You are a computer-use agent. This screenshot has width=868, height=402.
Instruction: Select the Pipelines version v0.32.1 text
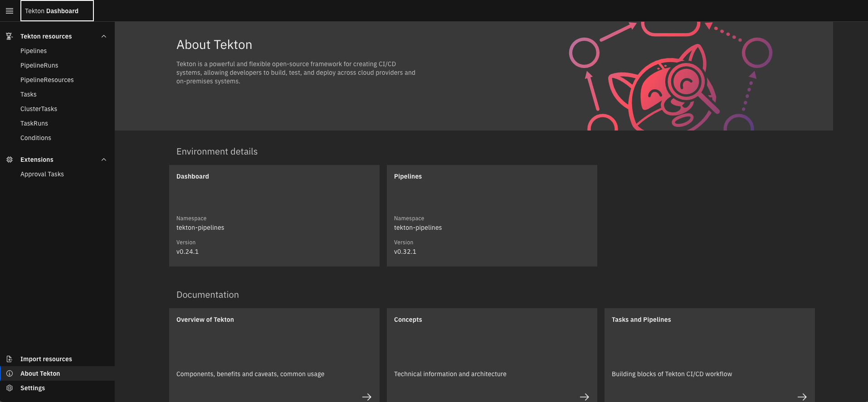pyautogui.click(x=405, y=252)
